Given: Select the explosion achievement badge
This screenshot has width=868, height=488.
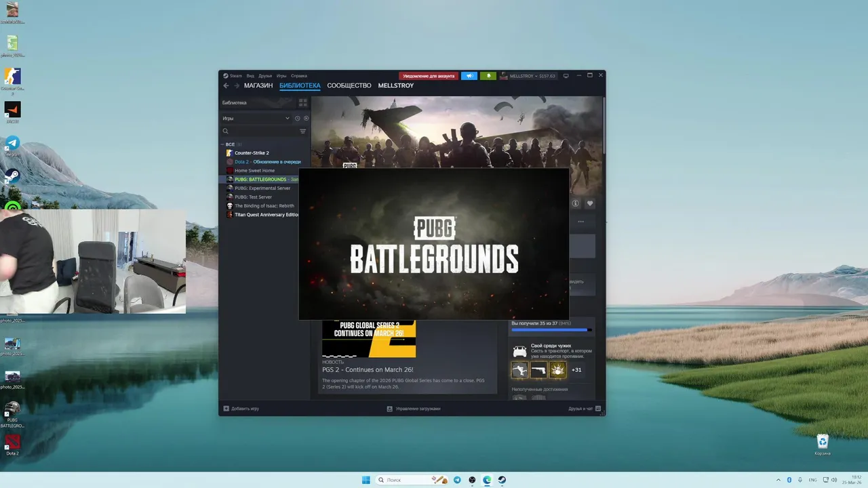Looking at the screenshot, I should click(557, 370).
